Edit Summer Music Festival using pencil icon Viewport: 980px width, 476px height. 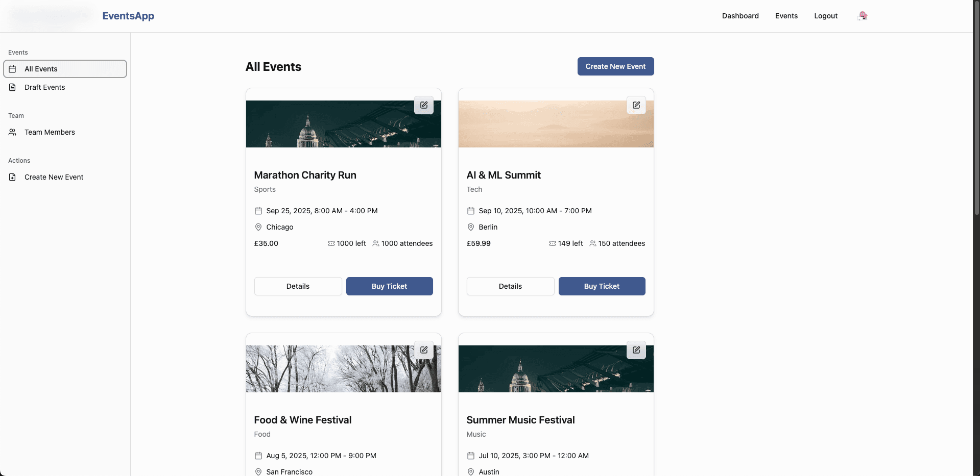tap(636, 350)
